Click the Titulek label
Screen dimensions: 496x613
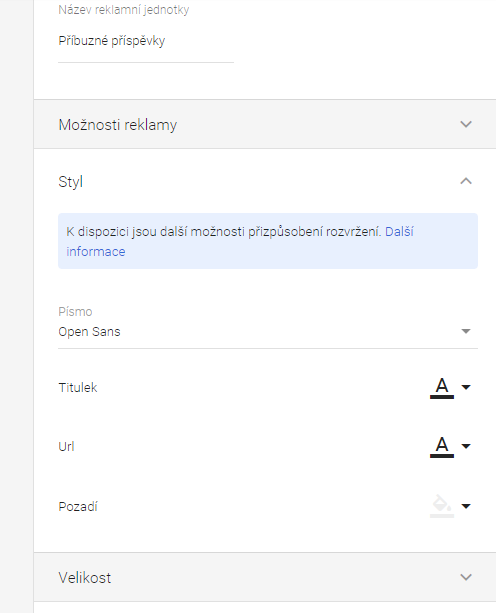(78, 387)
